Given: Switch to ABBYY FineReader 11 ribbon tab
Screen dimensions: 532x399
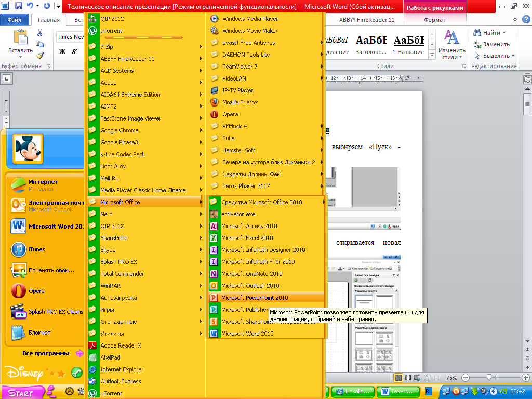Looking at the screenshot, I should (x=367, y=20).
